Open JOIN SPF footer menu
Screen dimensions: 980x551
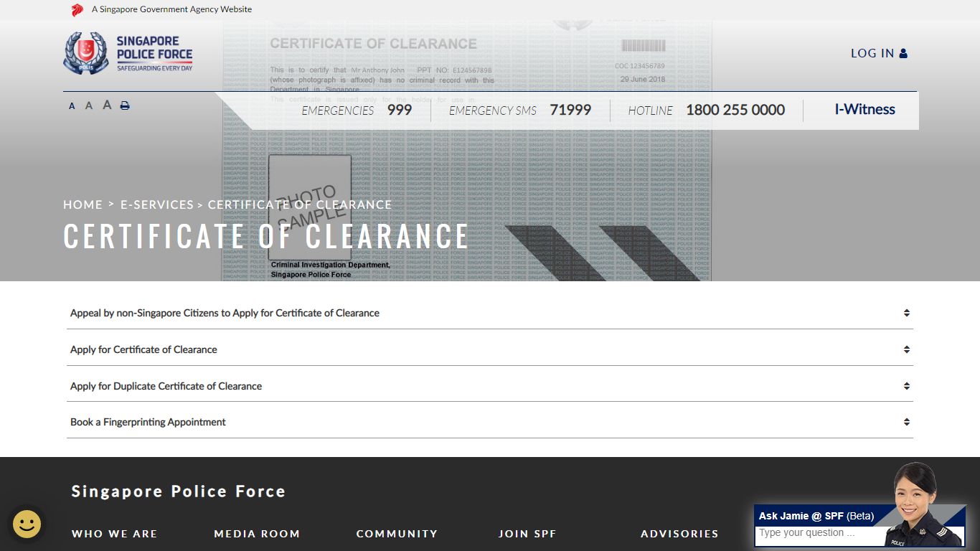click(x=527, y=534)
